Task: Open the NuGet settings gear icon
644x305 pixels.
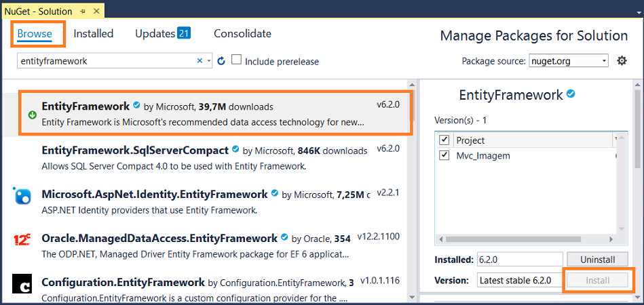Action: [x=622, y=61]
